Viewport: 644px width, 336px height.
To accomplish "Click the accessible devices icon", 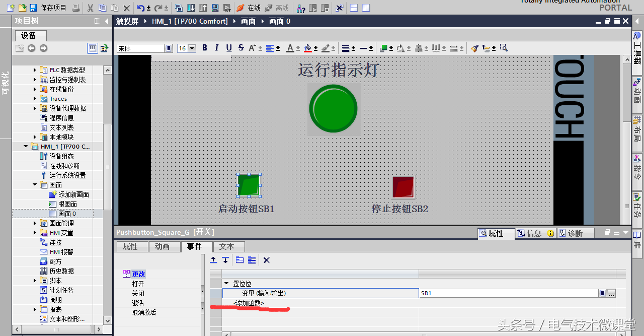I will coord(301,8).
